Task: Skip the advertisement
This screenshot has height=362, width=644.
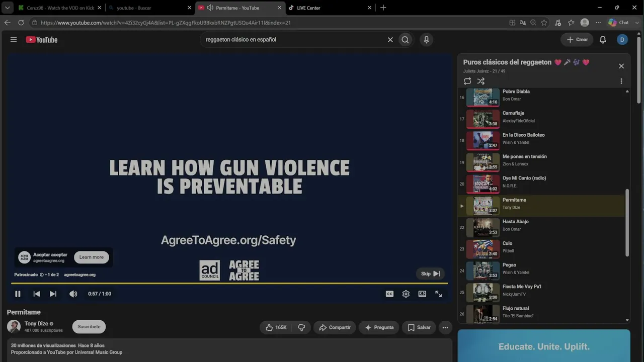Action: pos(431,274)
